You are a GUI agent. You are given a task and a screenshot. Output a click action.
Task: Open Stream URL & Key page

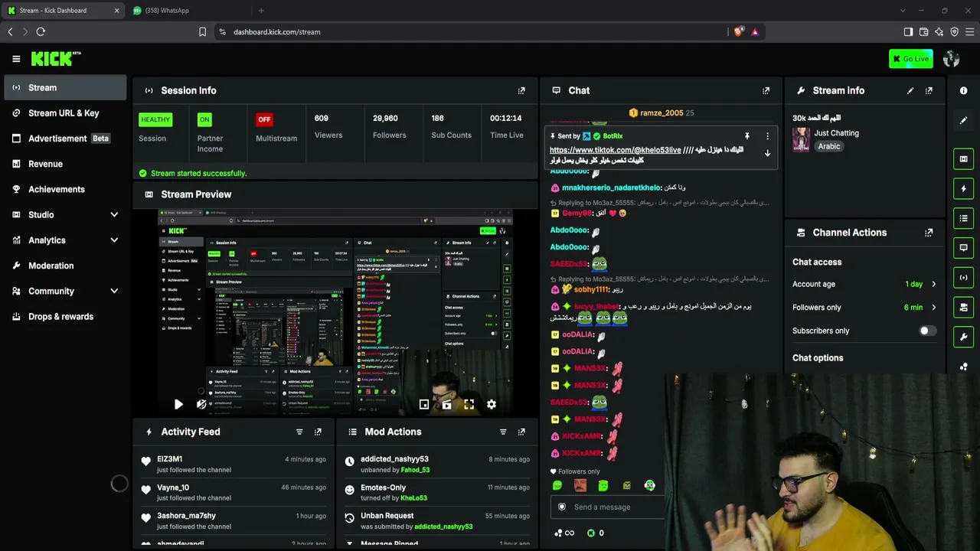65,113
